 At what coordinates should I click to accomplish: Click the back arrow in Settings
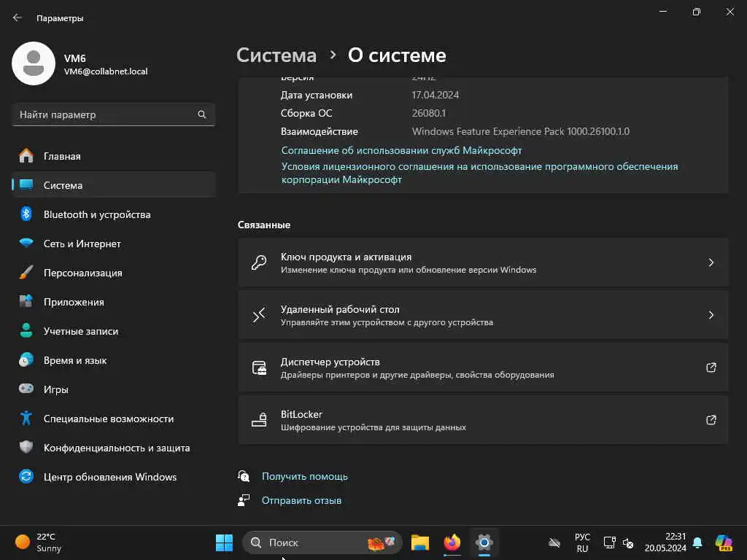[x=18, y=17]
